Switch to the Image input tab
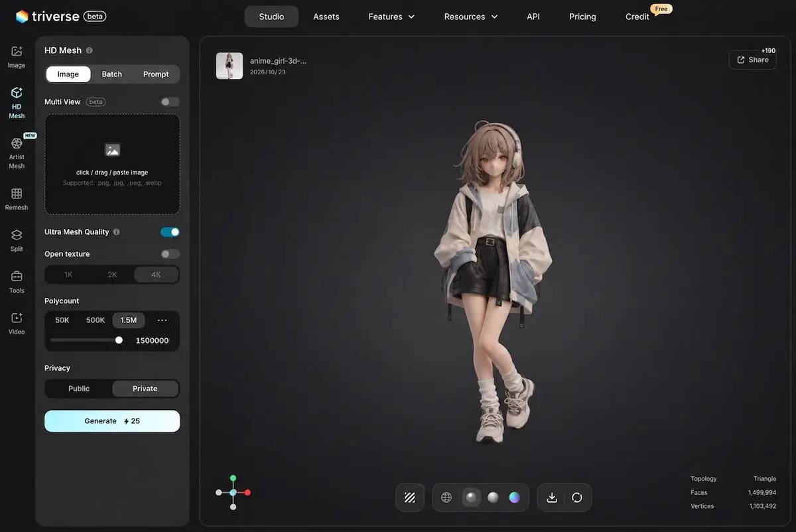 [x=68, y=74]
